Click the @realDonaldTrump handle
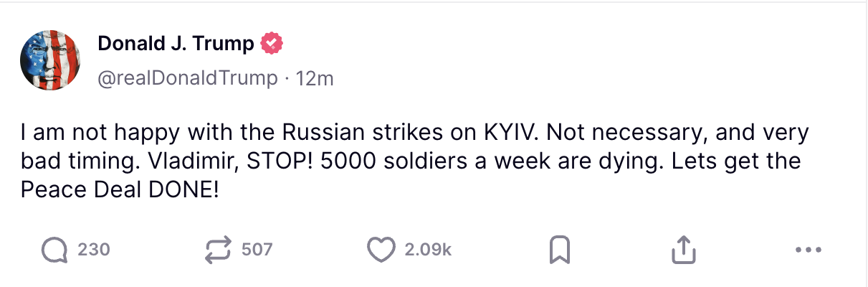This screenshot has height=287, width=868. click(x=187, y=77)
